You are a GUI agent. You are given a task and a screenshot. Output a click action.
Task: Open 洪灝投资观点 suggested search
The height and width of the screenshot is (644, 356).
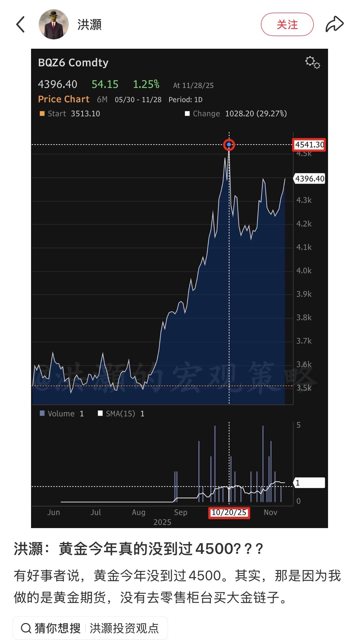coord(124,628)
